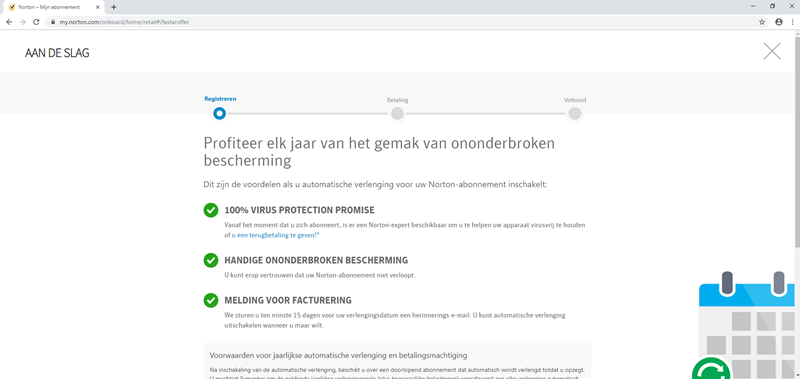The width and height of the screenshot is (800, 379).
Task: Click the green check beside Melding voor facturering
Action: coord(211,300)
